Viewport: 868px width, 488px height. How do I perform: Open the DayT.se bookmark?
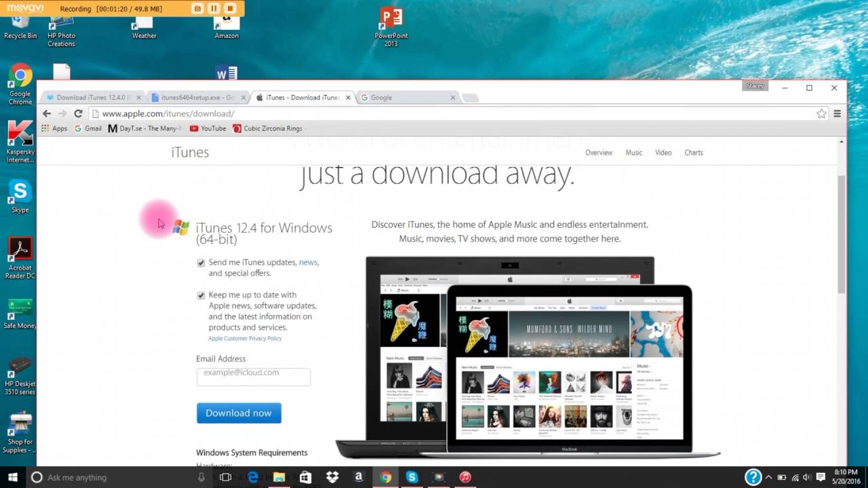click(145, 128)
